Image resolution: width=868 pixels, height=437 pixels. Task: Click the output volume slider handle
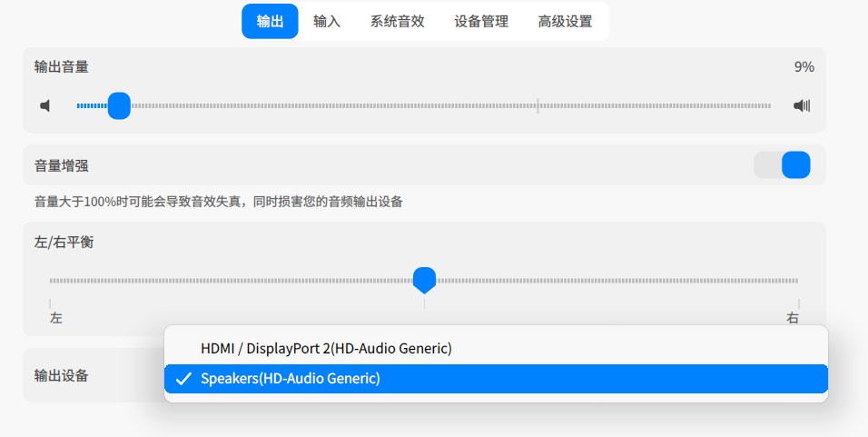point(119,106)
